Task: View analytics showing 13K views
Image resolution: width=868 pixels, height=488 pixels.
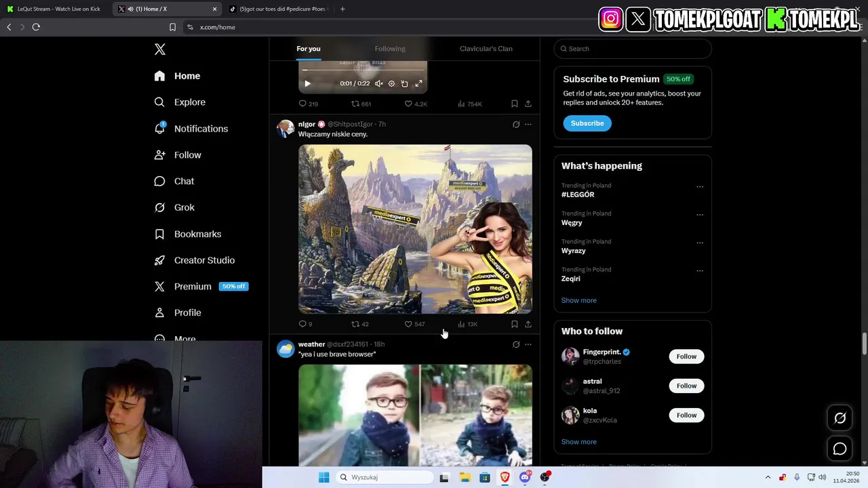Action: (x=467, y=324)
